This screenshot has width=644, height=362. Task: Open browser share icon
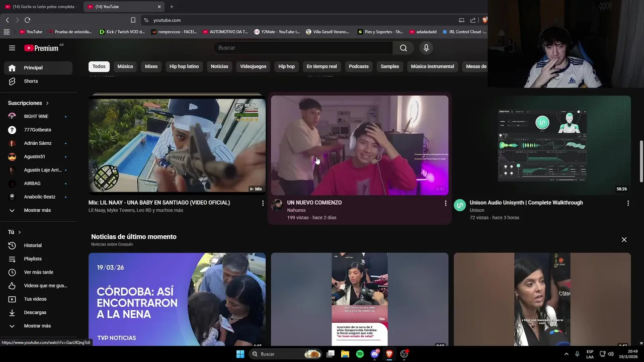click(473, 20)
